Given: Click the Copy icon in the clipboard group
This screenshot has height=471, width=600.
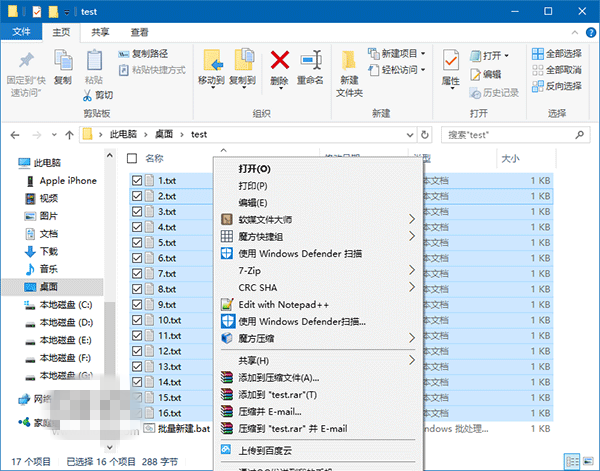Looking at the screenshot, I should [63, 62].
